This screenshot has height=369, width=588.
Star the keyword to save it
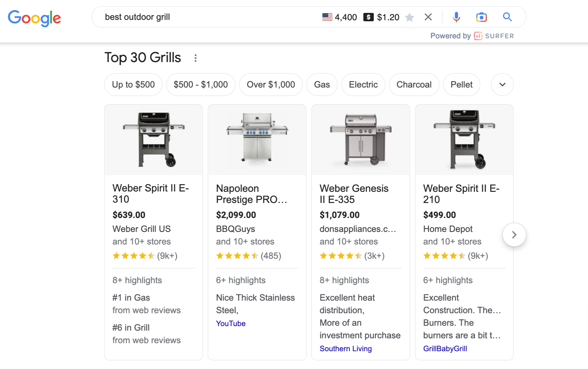pyautogui.click(x=410, y=17)
